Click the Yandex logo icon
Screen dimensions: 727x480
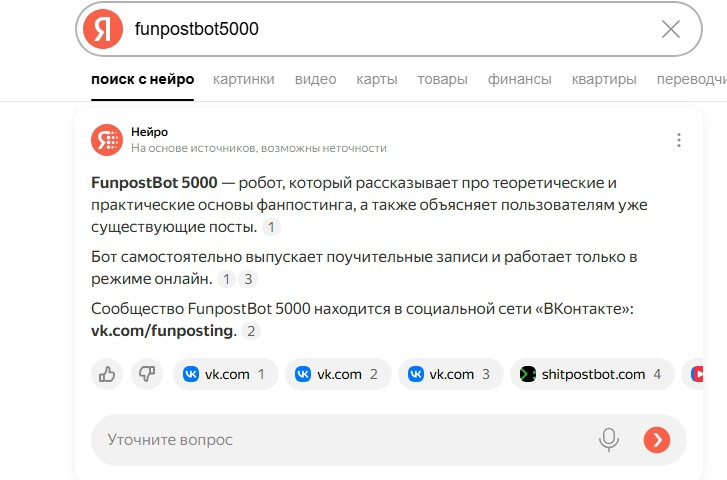pyautogui.click(x=103, y=29)
